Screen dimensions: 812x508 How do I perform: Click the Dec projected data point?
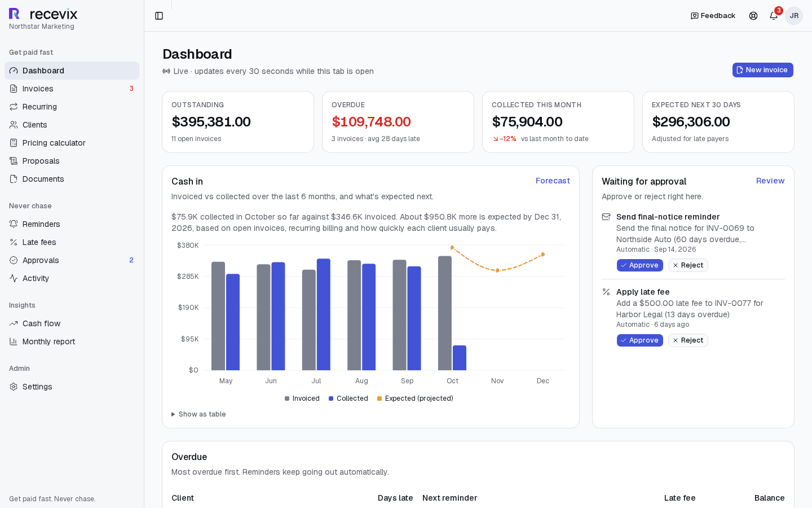pyautogui.click(x=543, y=254)
